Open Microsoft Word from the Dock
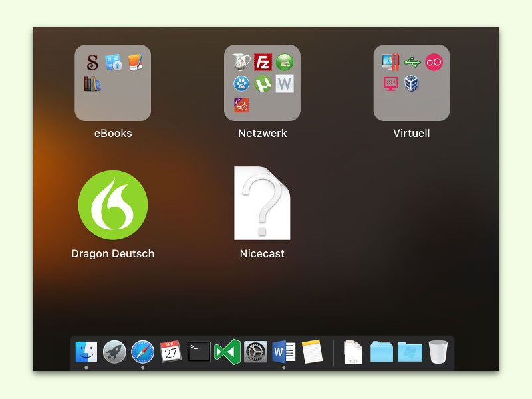This screenshot has width=532, height=399. (x=284, y=352)
